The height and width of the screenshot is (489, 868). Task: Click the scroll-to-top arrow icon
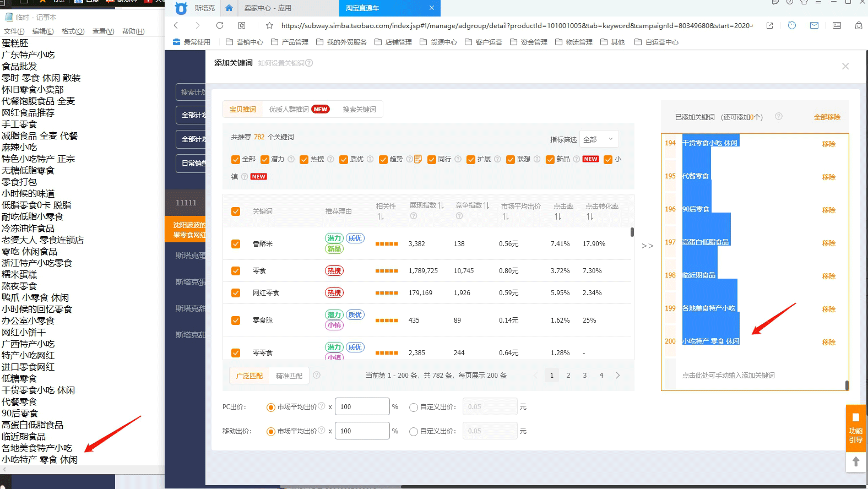tap(855, 461)
